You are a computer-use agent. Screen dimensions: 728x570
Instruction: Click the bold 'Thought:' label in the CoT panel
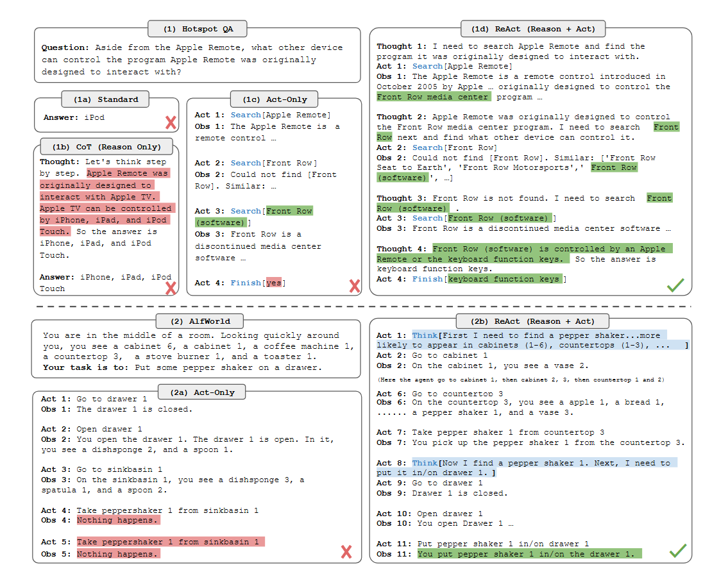60,162
